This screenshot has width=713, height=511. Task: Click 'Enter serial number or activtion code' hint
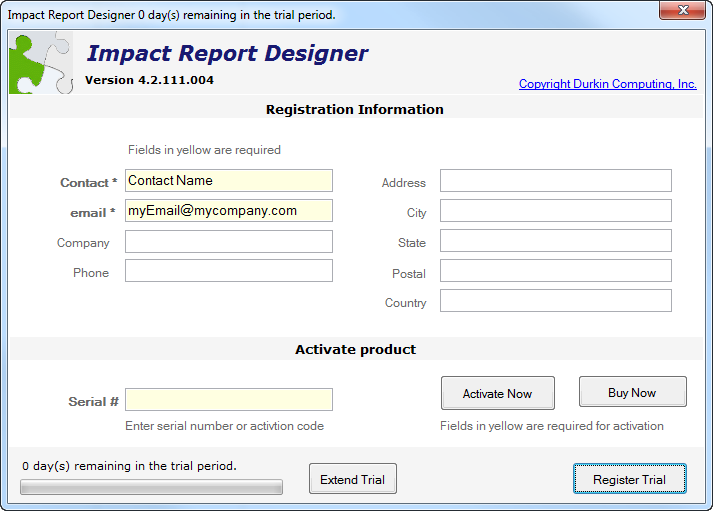[x=224, y=426]
